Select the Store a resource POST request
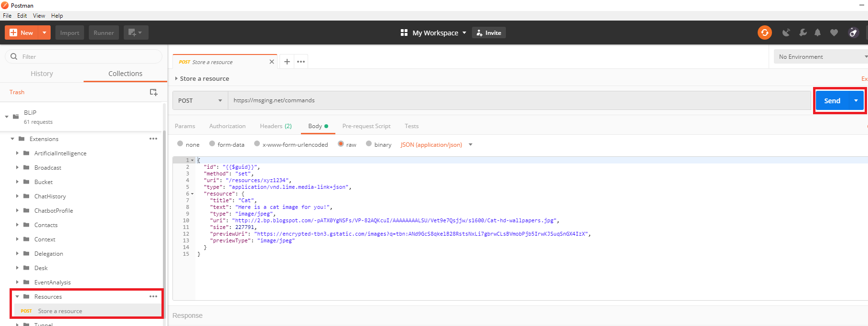 (88, 311)
